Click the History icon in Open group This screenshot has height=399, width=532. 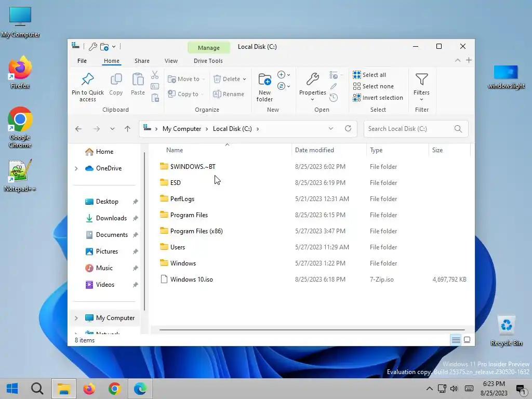[334, 98]
